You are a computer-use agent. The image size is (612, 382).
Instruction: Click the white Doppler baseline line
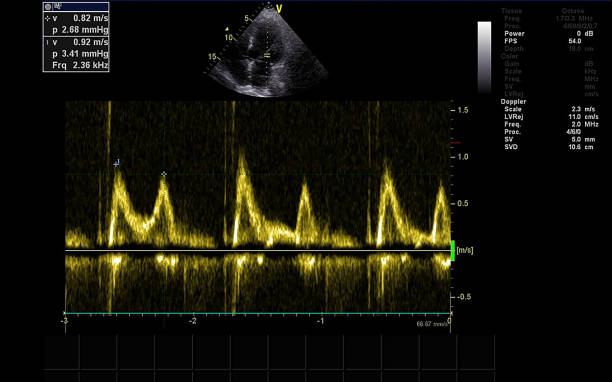click(258, 250)
